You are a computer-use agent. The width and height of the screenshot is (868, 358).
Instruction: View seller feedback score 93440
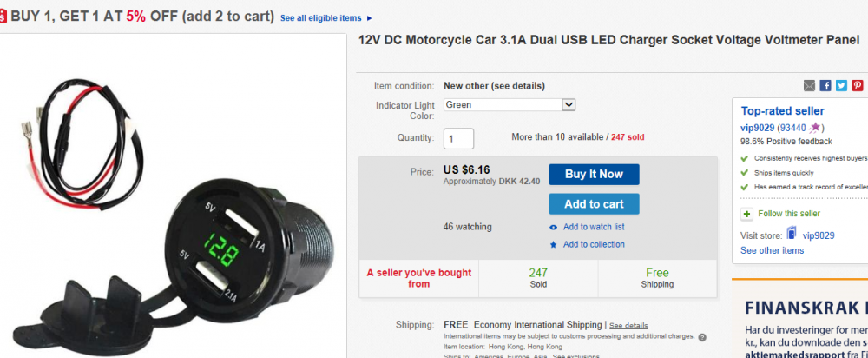pyautogui.click(x=792, y=128)
